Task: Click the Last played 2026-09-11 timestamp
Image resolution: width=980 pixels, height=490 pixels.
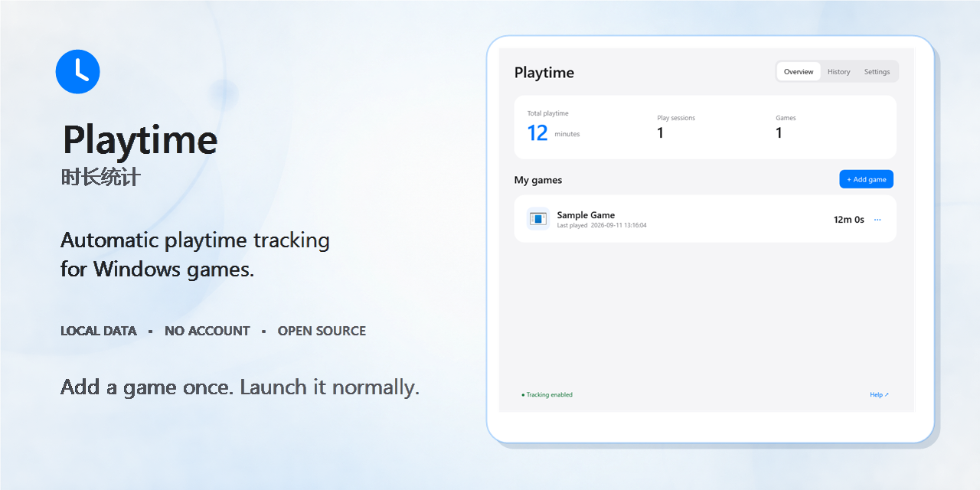Action: (602, 226)
